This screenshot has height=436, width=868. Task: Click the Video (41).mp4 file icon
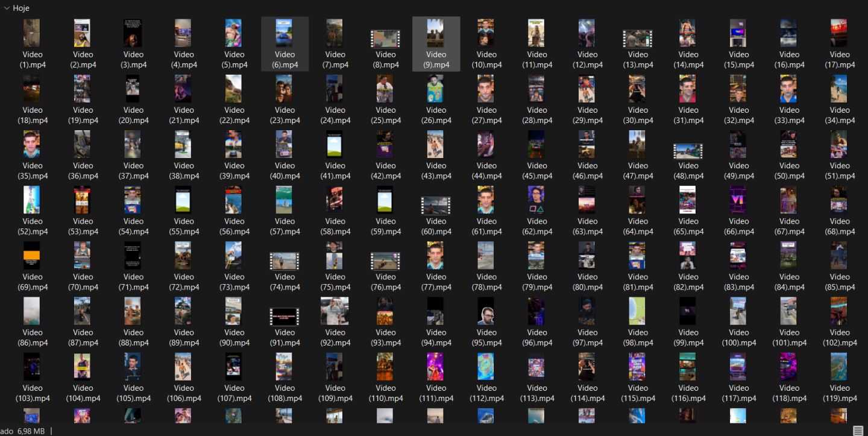(x=335, y=144)
